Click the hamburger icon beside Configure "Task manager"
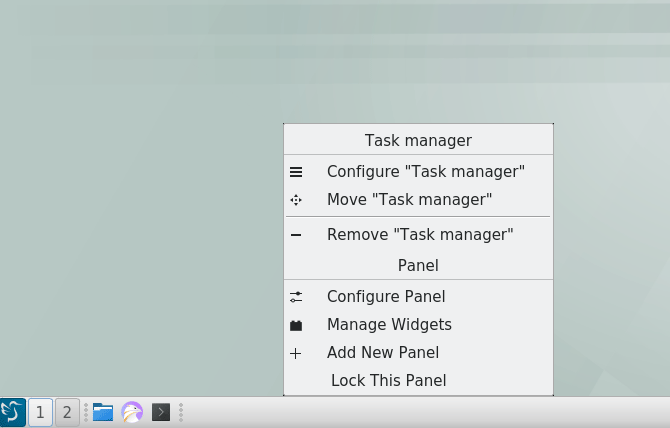The height and width of the screenshot is (428, 670). [296, 172]
